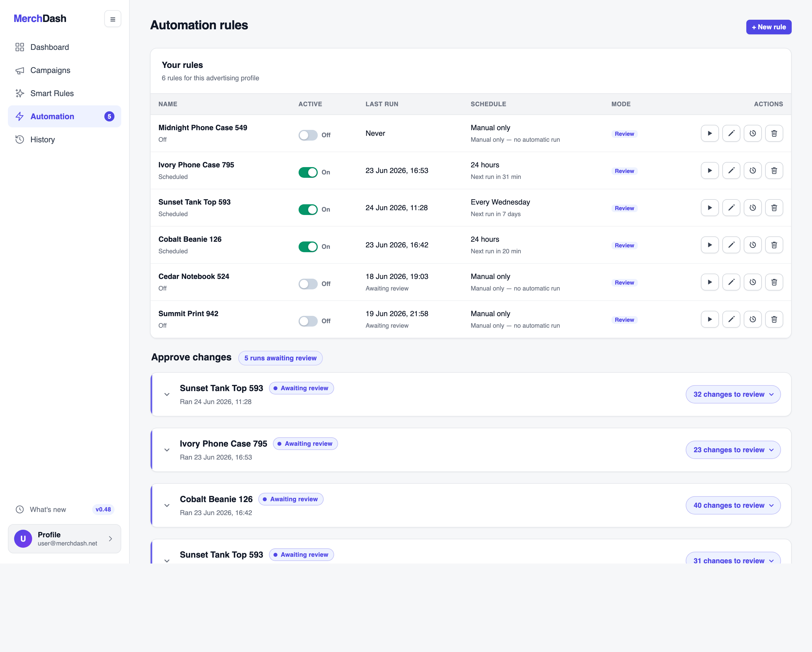Delete the Summit Print 942 rule
The image size is (812, 652).
[774, 319]
